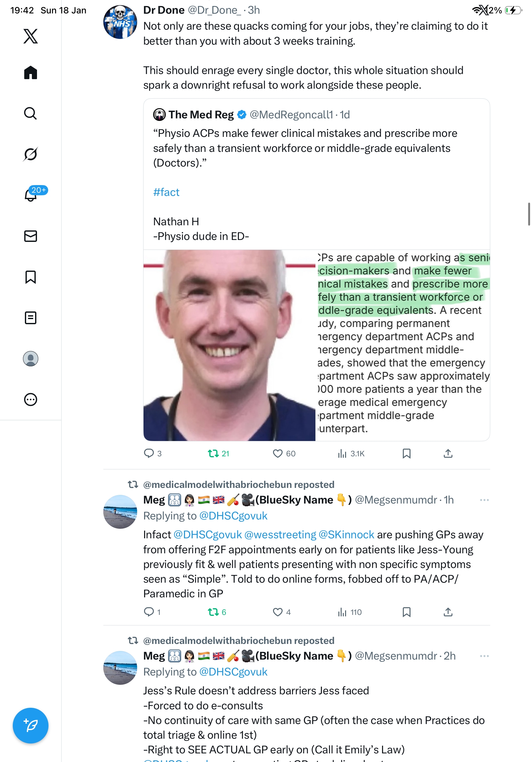The image size is (532, 762).
Task: Open the Bookmarks icon in sidebar
Action: click(x=31, y=277)
